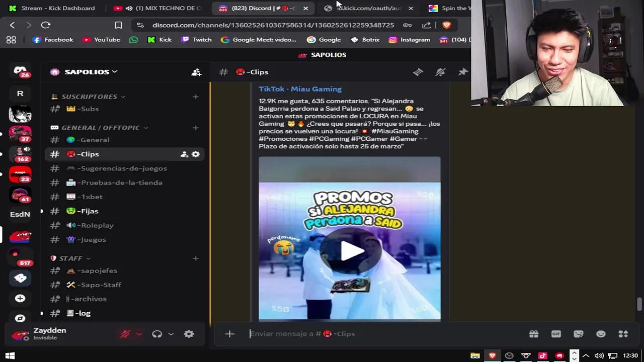Click the browser address bar URL

273,25
